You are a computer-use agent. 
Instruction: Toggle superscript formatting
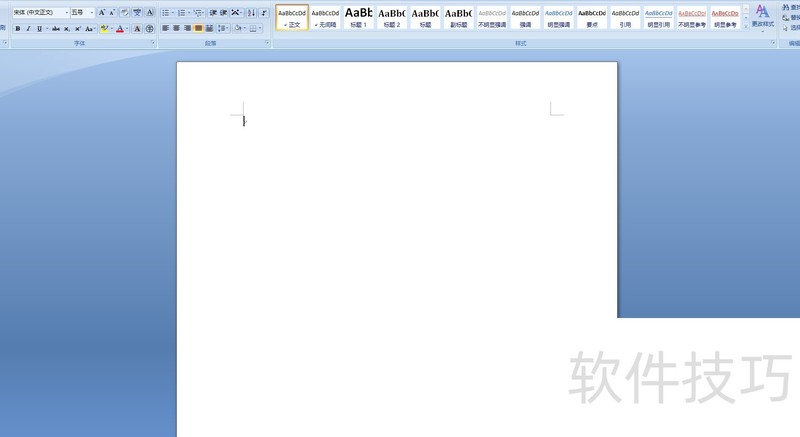[78, 29]
